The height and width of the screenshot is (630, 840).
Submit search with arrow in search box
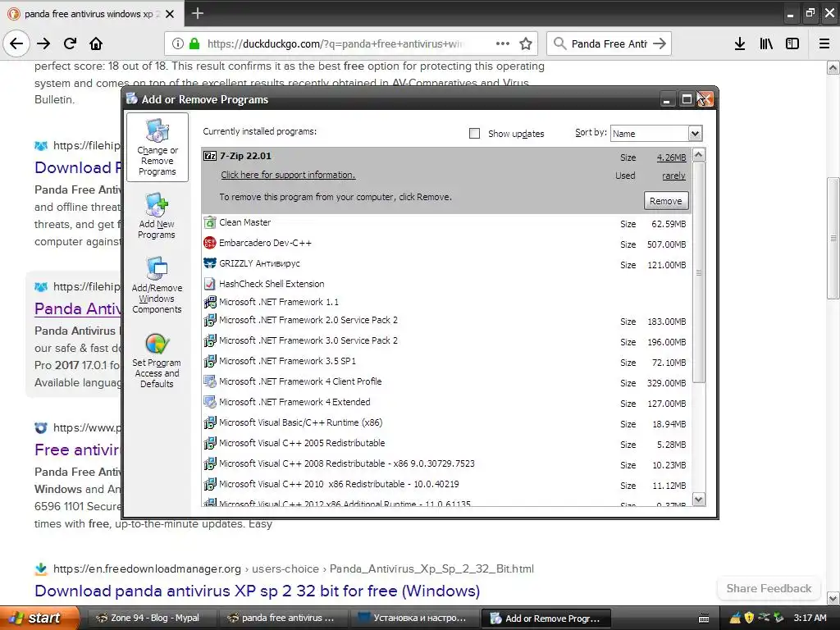(660, 43)
